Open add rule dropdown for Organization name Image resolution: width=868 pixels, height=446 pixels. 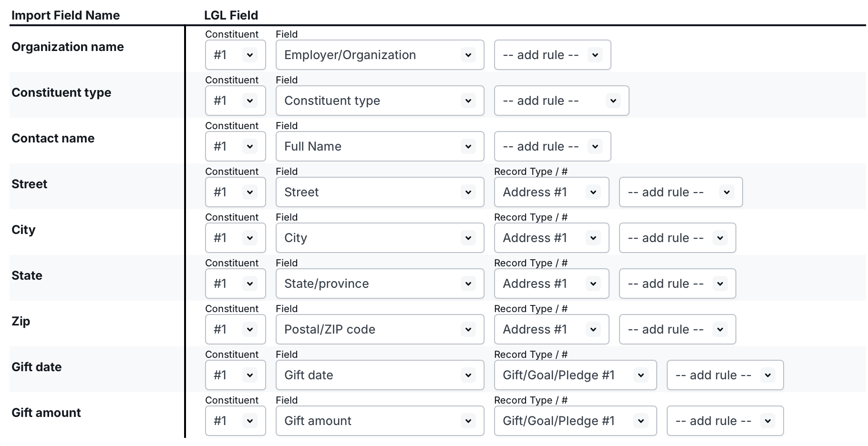tap(552, 55)
